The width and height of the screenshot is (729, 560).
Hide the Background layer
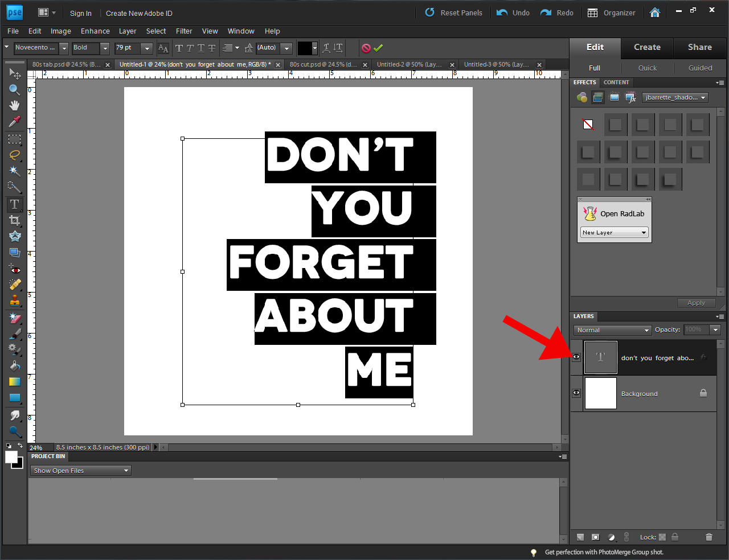click(x=576, y=393)
